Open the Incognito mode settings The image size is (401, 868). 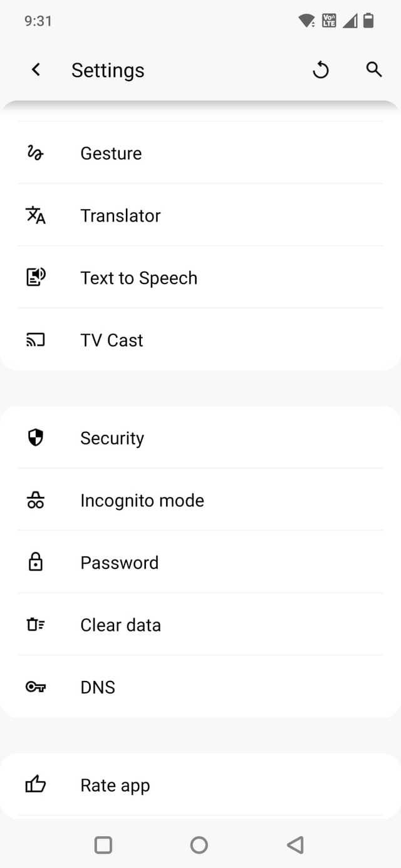tap(142, 500)
